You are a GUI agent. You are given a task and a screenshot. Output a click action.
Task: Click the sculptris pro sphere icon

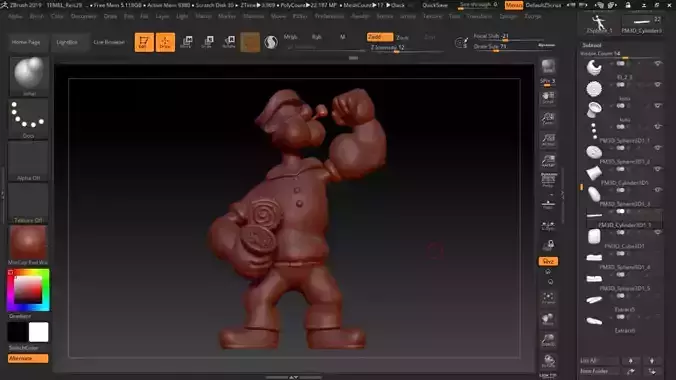(271, 42)
